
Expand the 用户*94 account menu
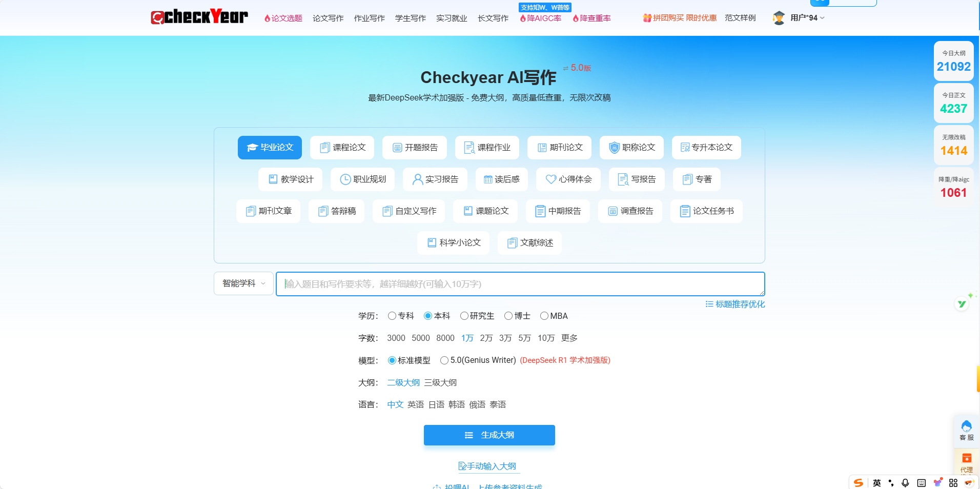pos(807,18)
